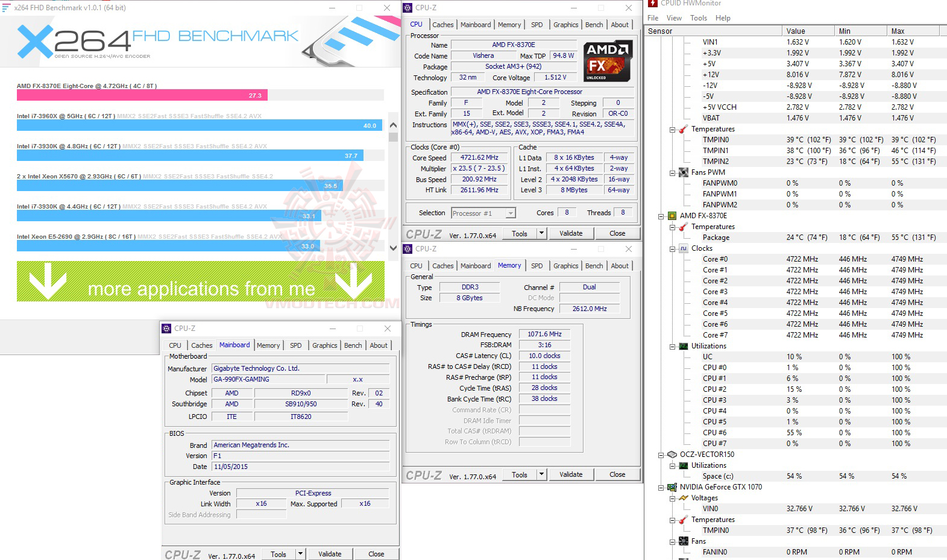
Task: Click the x264 FHD Benchmark title icon
Action: [6, 8]
